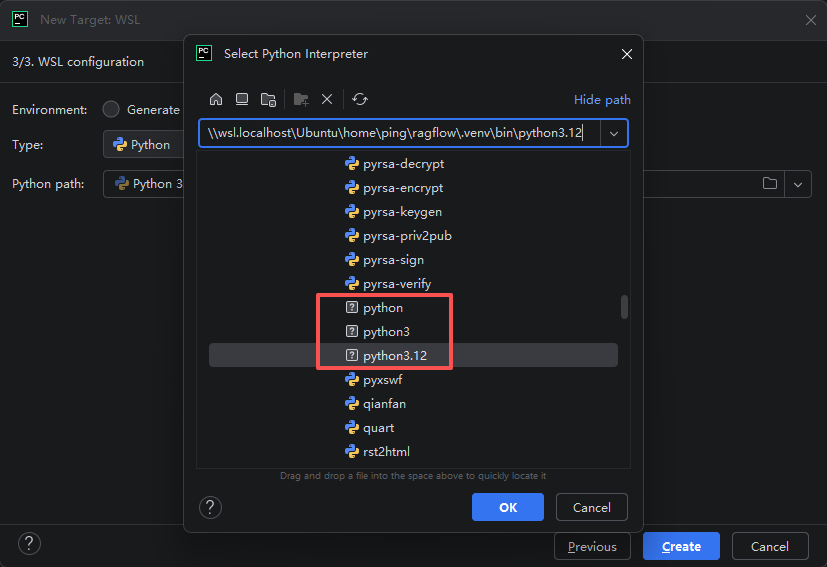Click the Python icon beside qianfan

point(352,403)
